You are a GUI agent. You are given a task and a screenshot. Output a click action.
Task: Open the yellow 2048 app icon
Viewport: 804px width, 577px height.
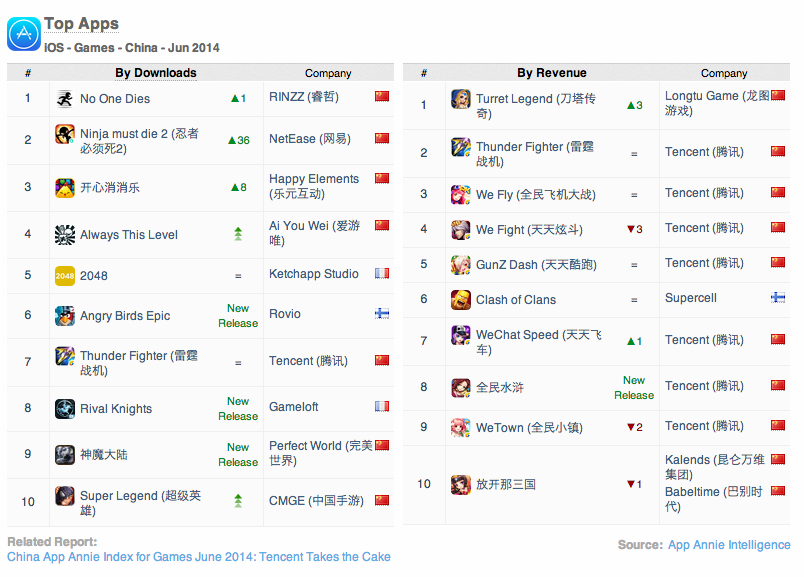pyautogui.click(x=65, y=275)
